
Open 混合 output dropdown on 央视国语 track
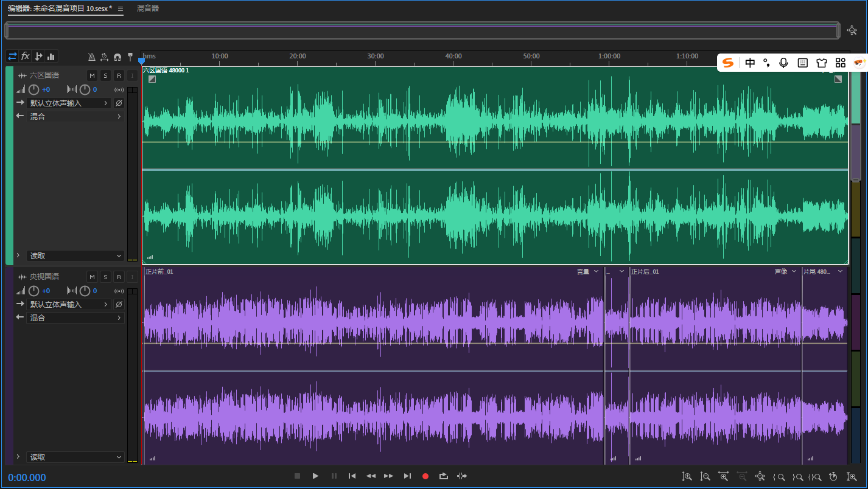(75, 317)
